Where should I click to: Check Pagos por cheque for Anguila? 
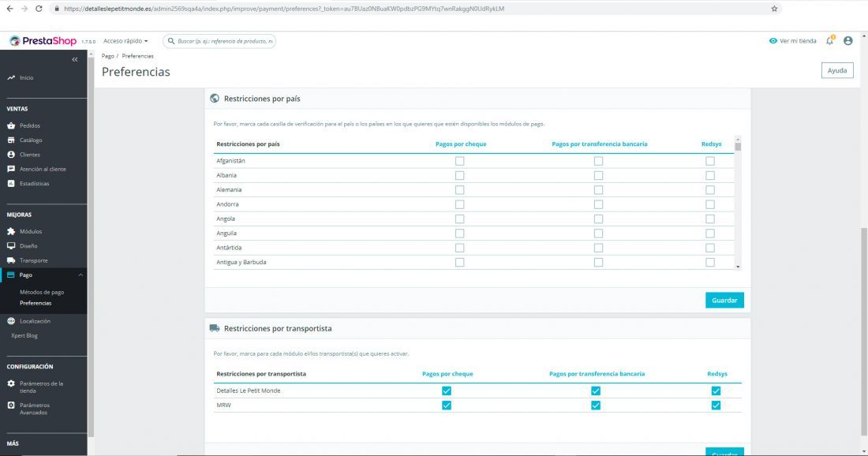459,233
